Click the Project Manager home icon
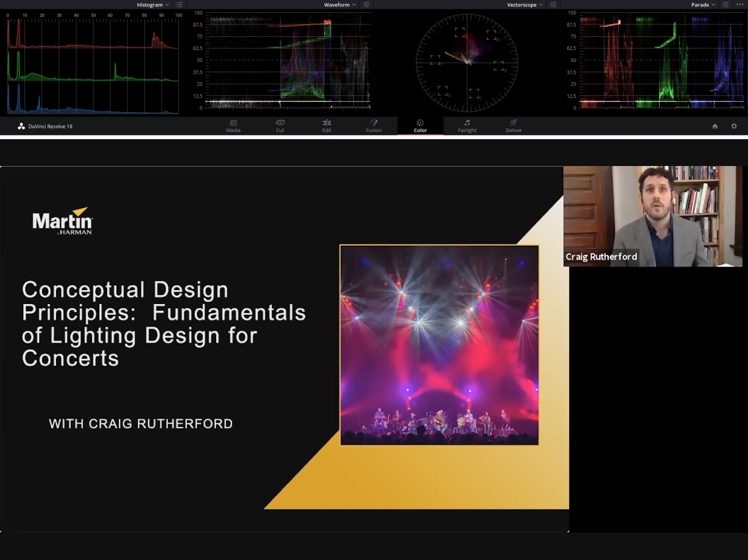This screenshot has height=560, width=748. coord(715,126)
